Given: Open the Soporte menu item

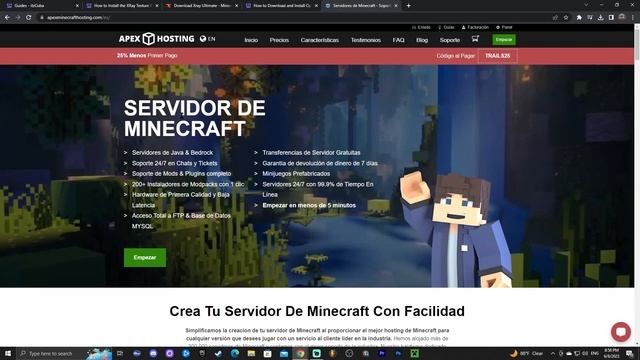Looking at the screenshot, I should [450, 40].
